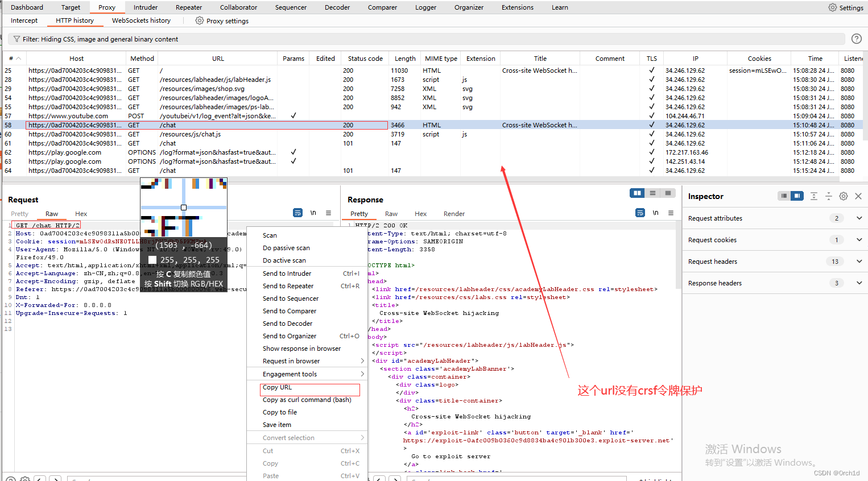868x481 pixels.
Task: Select row 57 https://www.youtube.com
Action: [432, 116]
